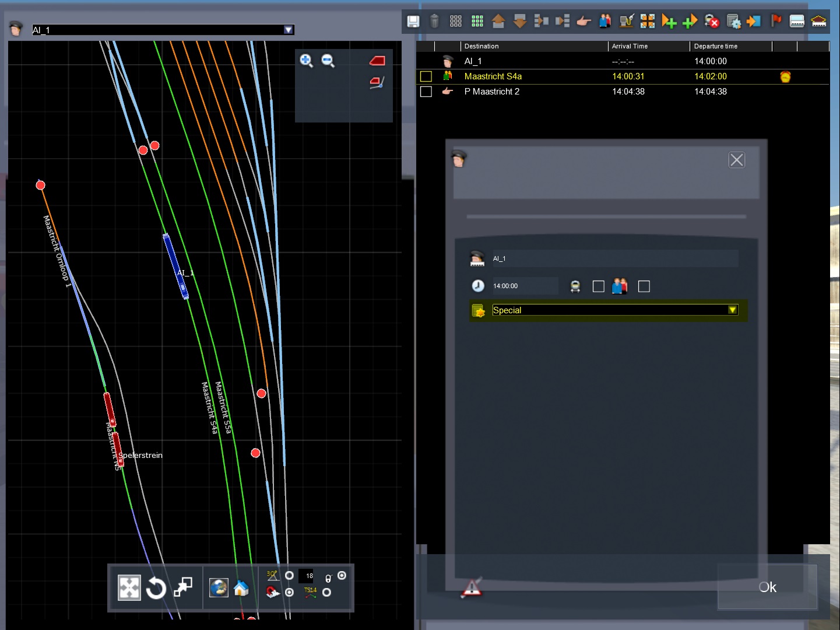This screenshot has width=840, height=630.
Task: Enable the checkbox next to the passengers icon
Action: (x=644, y=286)
